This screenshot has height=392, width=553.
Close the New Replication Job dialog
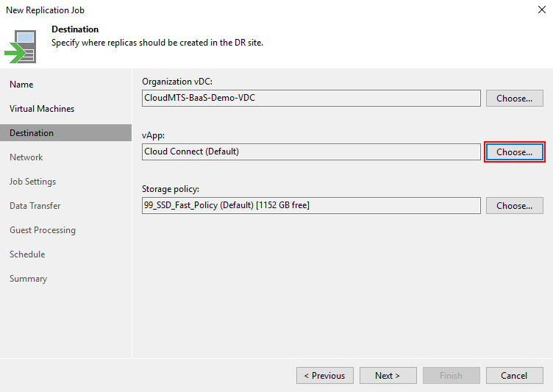coord(542,10)
